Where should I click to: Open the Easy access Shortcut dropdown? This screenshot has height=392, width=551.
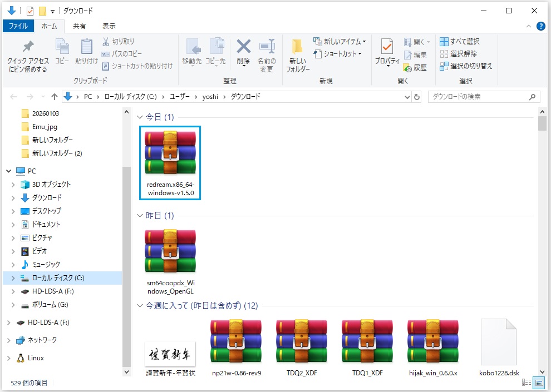tap(338, 54)
